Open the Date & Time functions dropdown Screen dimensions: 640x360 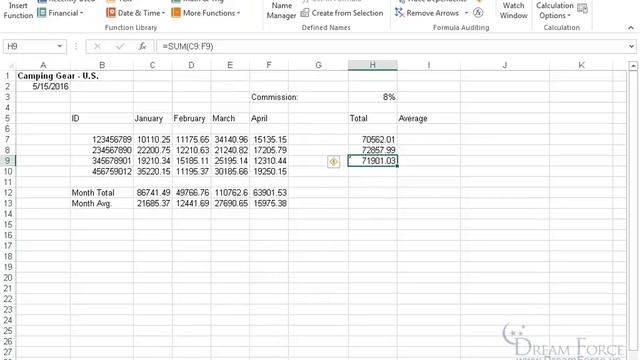click(136, 13)
